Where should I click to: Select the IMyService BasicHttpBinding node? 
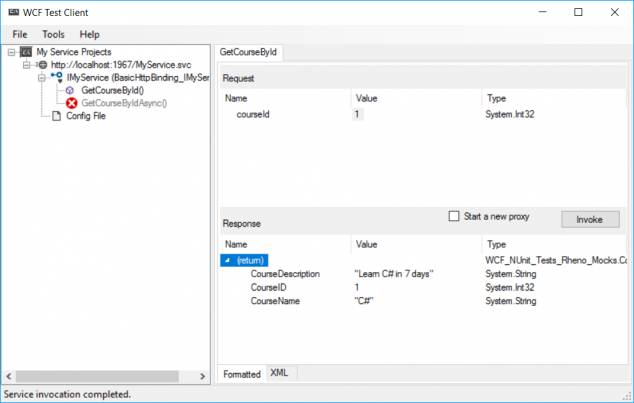(138, 78)
